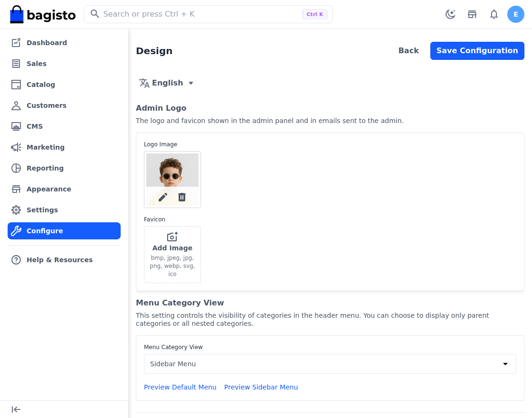
Task: Click the Sales list icon
Action: click(x=16, y=64)
